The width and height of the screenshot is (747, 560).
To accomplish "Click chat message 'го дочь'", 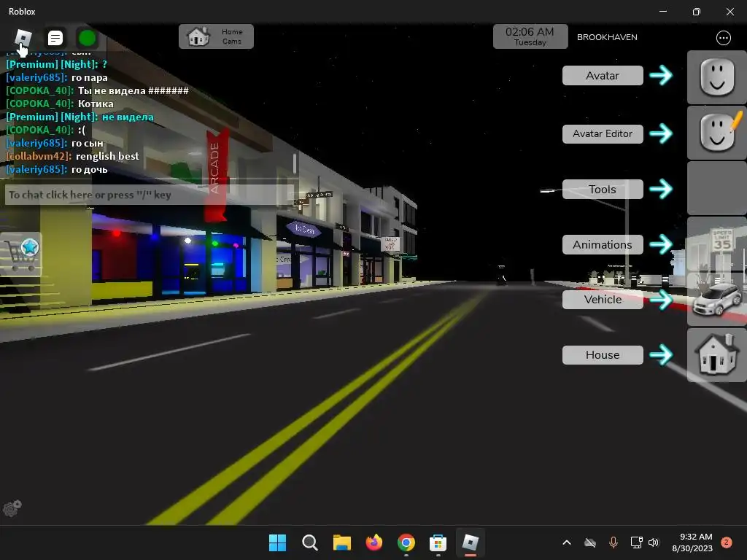I will click(x=89, y=169).
